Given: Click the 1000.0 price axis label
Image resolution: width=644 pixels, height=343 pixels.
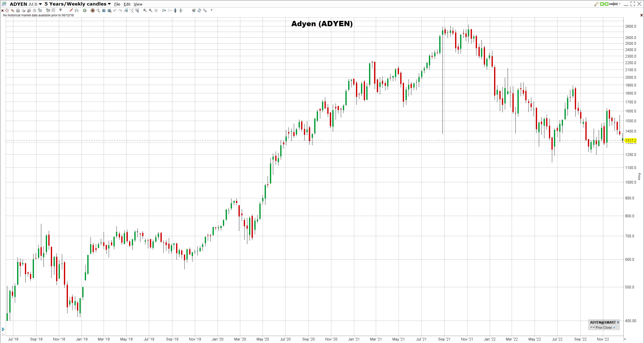Looking at the screenshot, I should coord(630,182).
